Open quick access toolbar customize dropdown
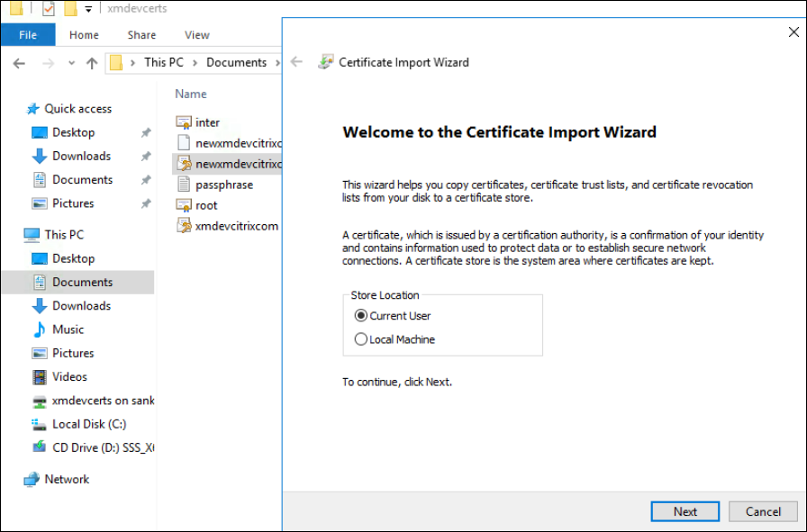 pos(88,10)
